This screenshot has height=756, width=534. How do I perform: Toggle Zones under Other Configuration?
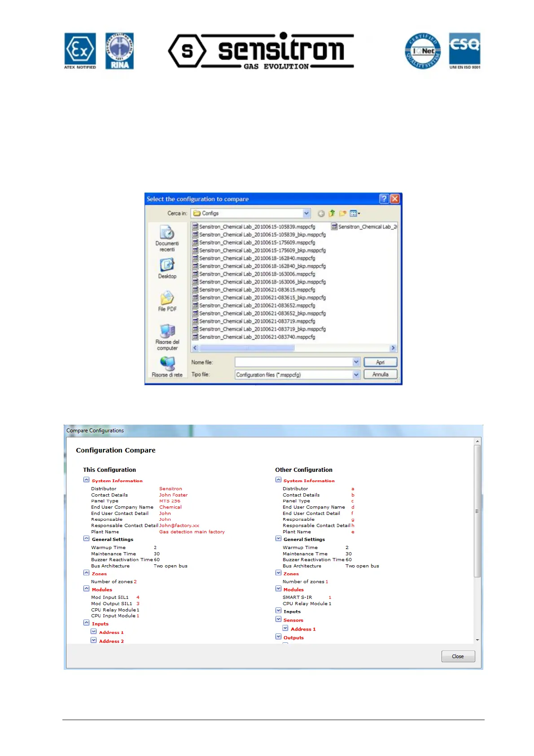278,573
